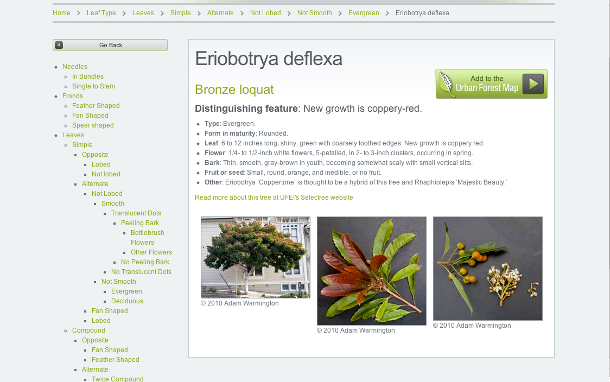Viewport: 610px width, 382px height.
Task: Click the Go Back button
Action: [x=110, y=45]
